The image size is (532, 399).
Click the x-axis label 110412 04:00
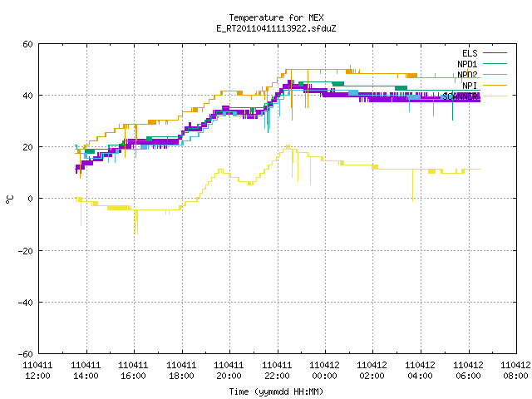pos(421,371)
